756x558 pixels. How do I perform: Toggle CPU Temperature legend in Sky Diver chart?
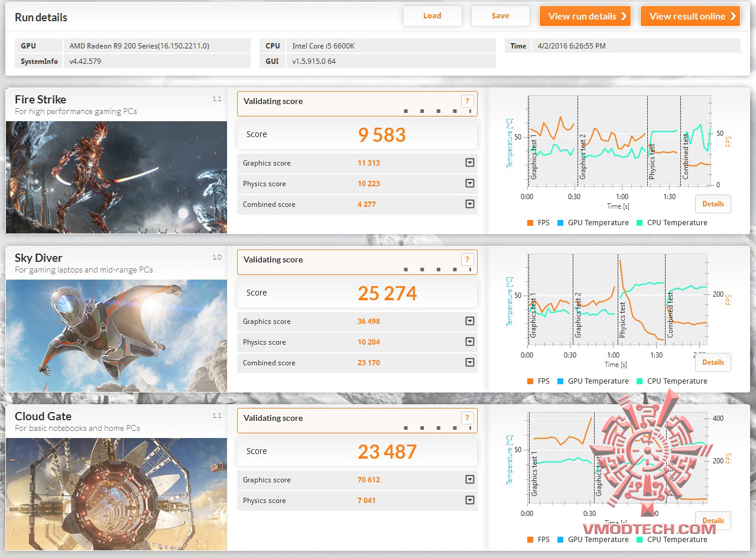(x=671, y=381)
